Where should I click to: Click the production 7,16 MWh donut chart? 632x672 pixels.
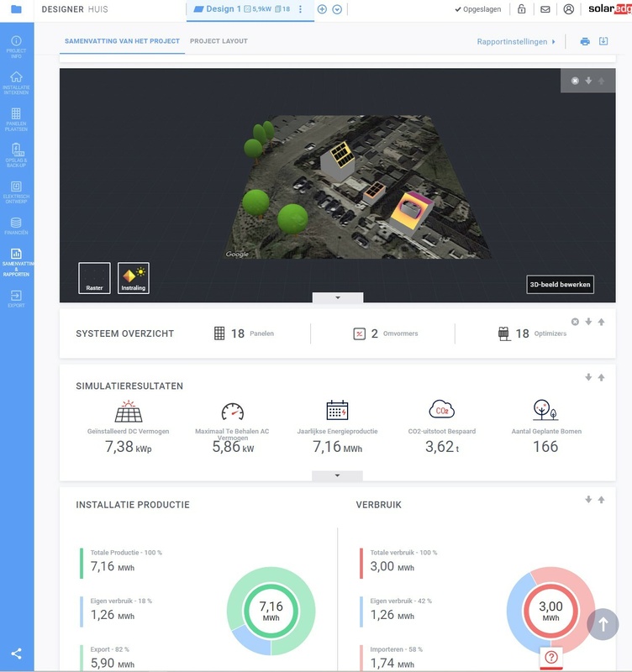pos(271,612)
